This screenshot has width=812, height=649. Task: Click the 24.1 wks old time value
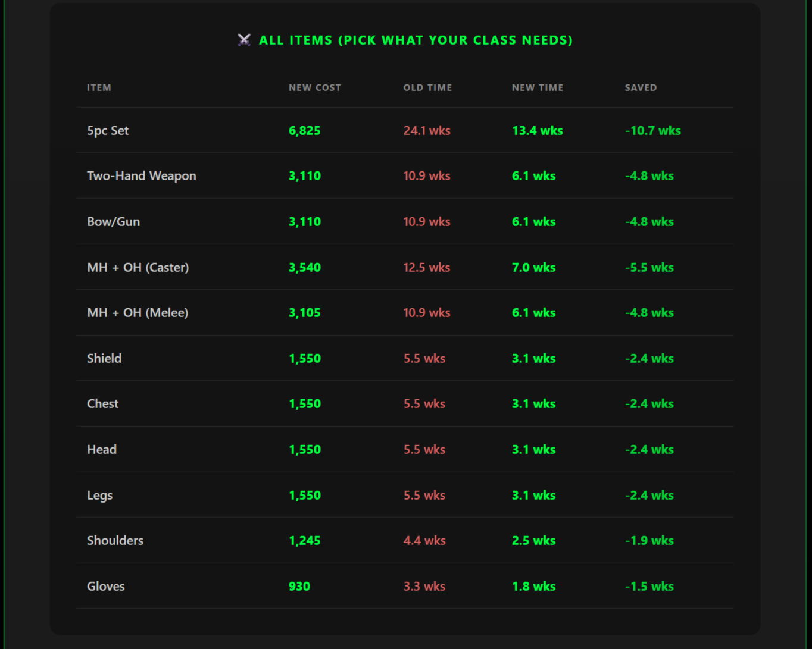(x=426, y=131)
